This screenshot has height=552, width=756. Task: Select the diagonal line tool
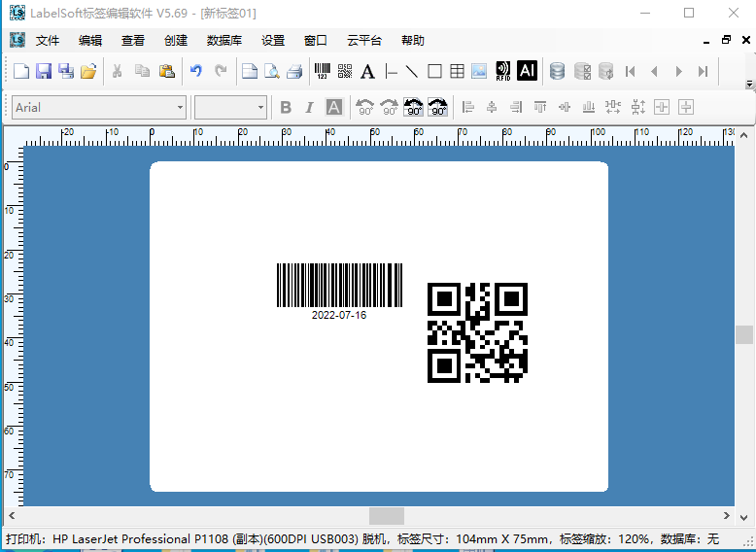(x=412, y=71)
